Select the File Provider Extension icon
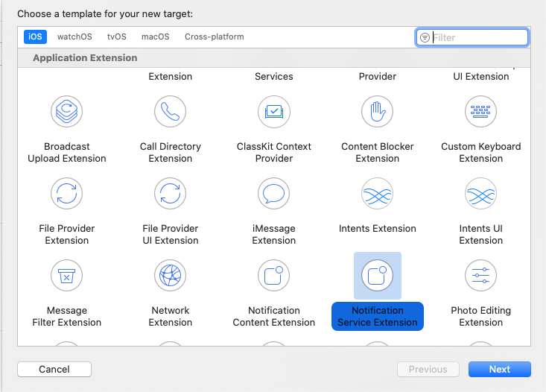This screenshot has height=392, width=546. (66, 193)
